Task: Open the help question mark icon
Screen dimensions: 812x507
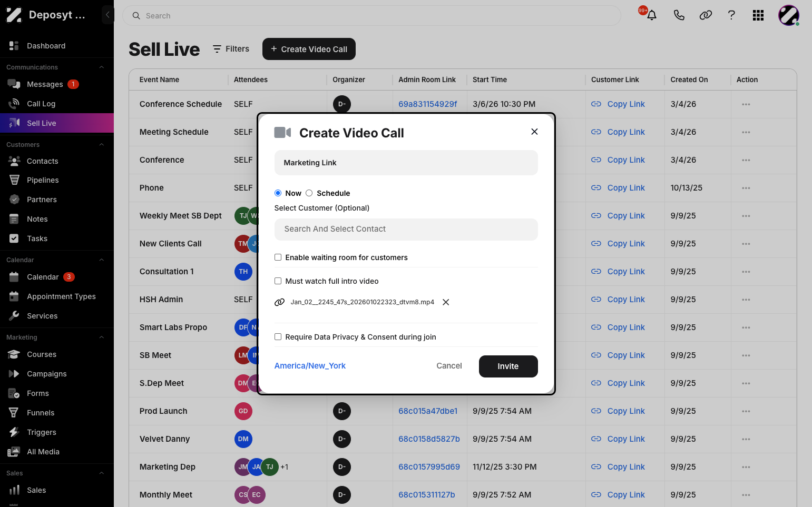Action: [x=731, y=15]
